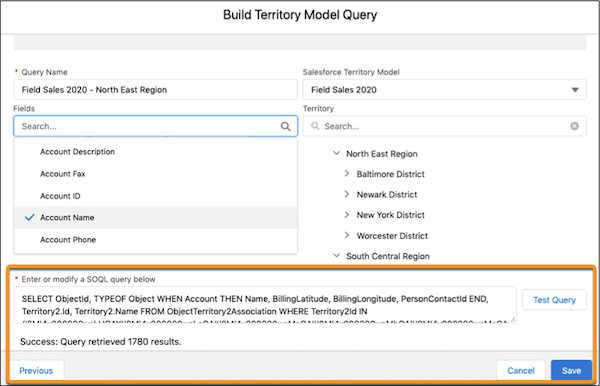Expand the New York District node
The height and width of the screenshot is (386, 600).
(x=347, y=215)
